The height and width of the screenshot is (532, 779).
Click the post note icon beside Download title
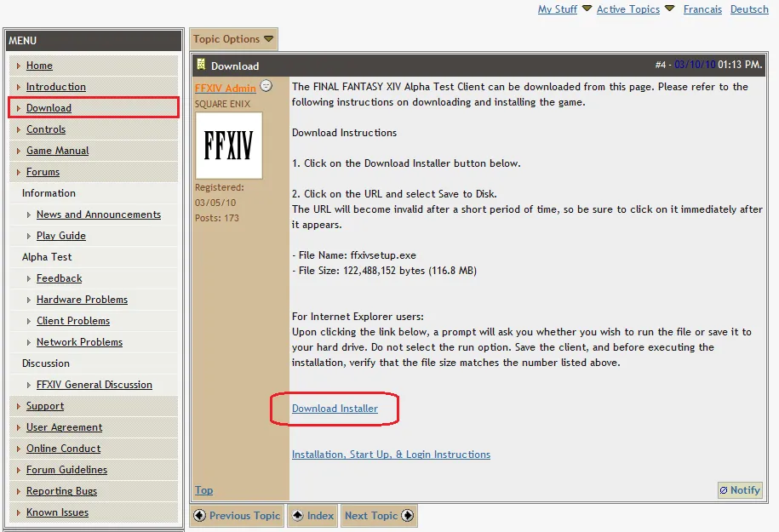point(201,65)
